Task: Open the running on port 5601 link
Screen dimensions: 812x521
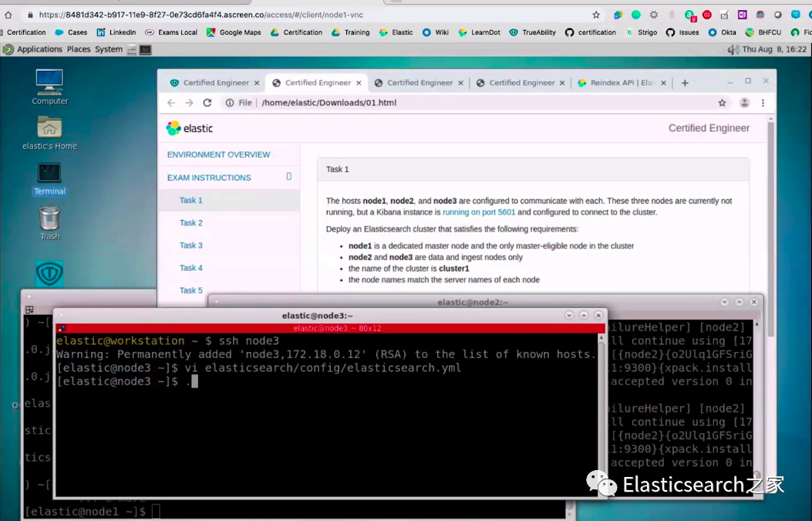Action: point(479,212)
